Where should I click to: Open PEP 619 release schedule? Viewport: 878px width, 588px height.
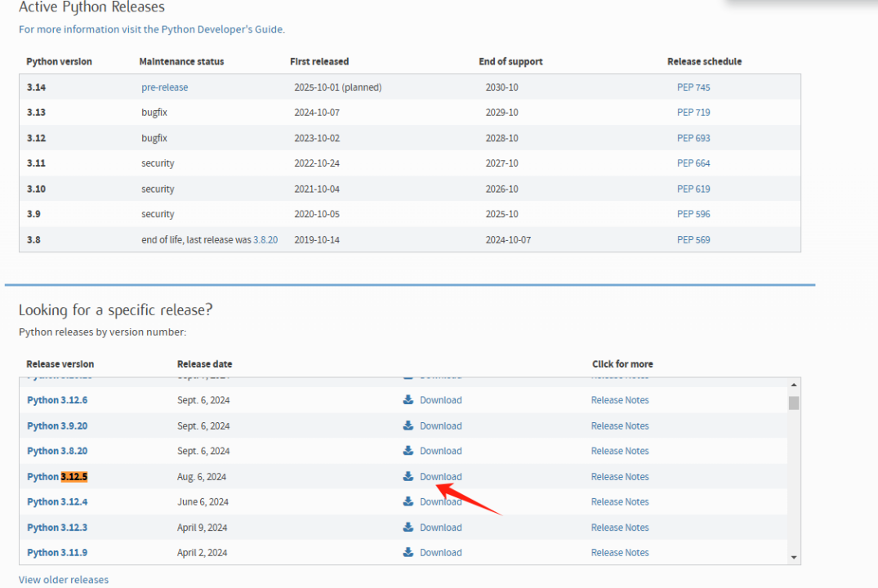click(x=693, y=189)
